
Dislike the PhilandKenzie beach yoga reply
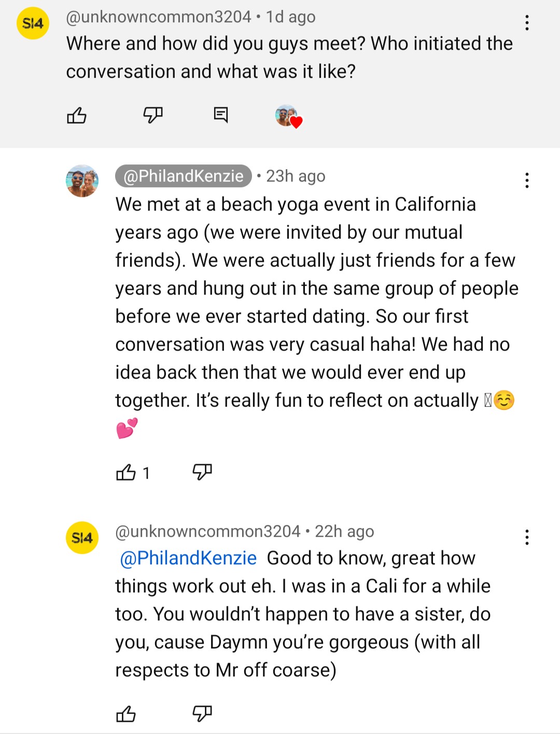pyautogui.click(x=202, y=472)
